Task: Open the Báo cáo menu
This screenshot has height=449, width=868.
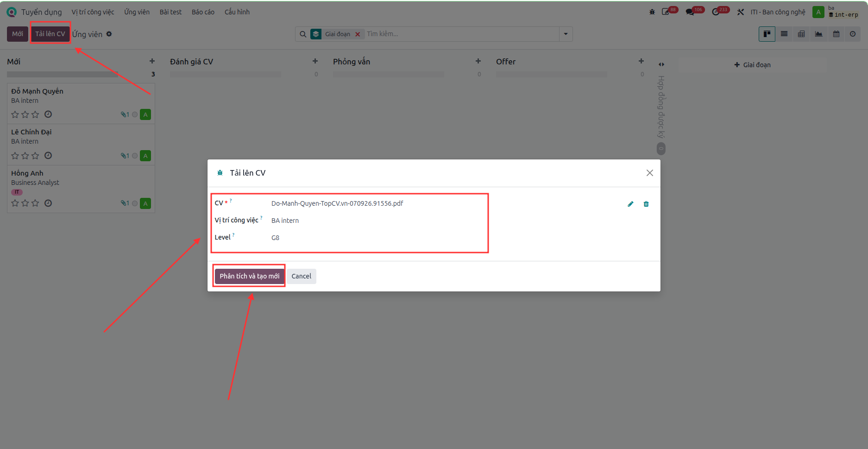Action: click(203, 12)
